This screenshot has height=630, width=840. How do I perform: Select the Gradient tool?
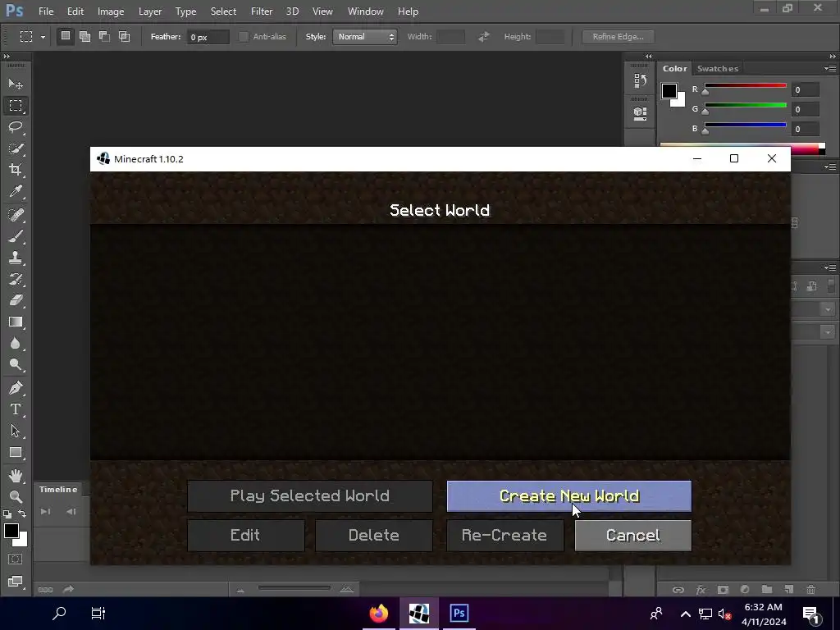point(16,322)
